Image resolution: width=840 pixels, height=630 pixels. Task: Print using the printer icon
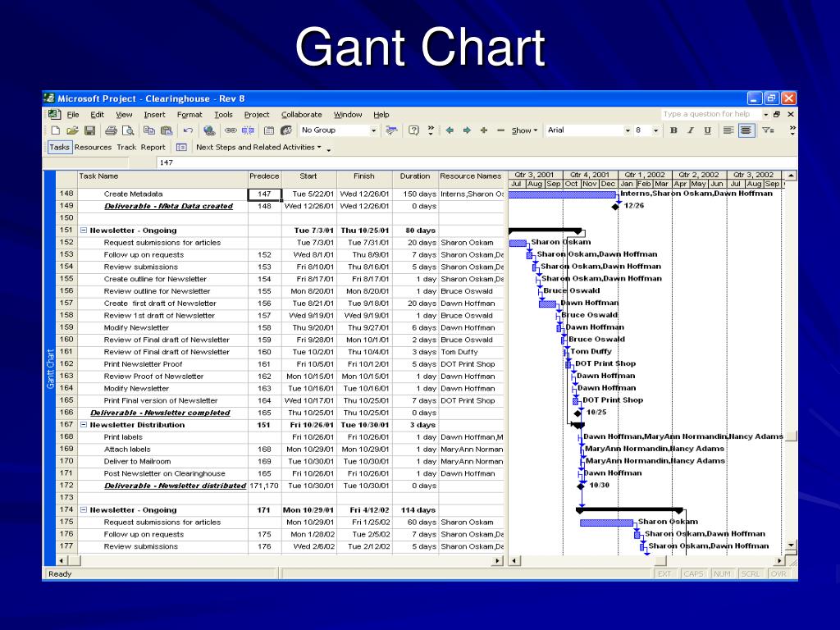111,130
